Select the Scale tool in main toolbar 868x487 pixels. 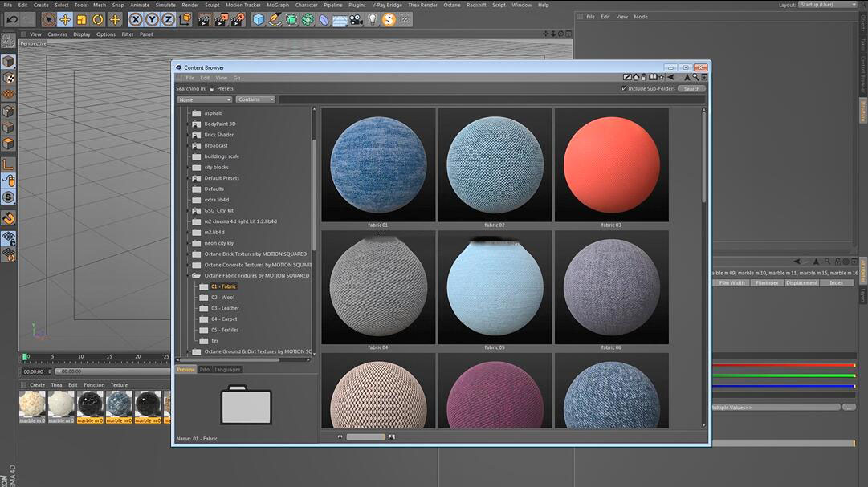click(81, 20)
